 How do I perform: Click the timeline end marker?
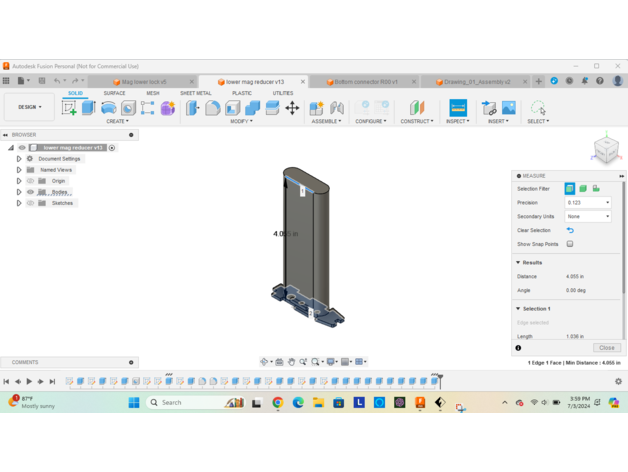(439, 381)
